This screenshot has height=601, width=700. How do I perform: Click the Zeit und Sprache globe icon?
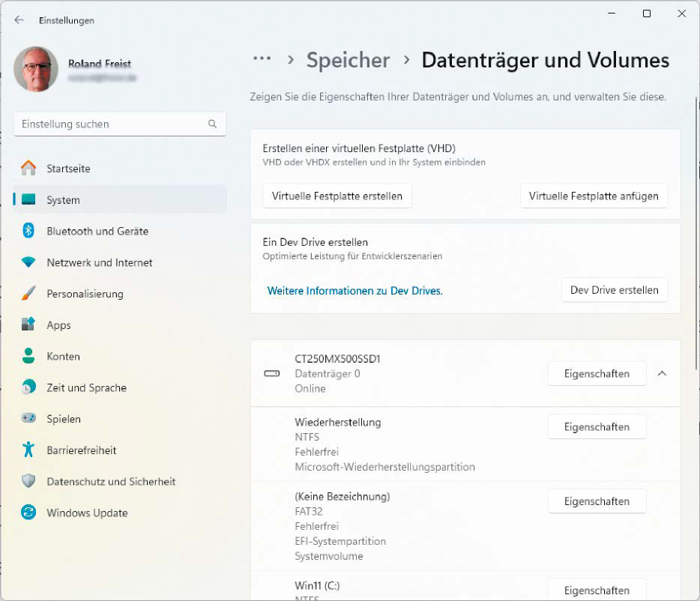(28, 387)
